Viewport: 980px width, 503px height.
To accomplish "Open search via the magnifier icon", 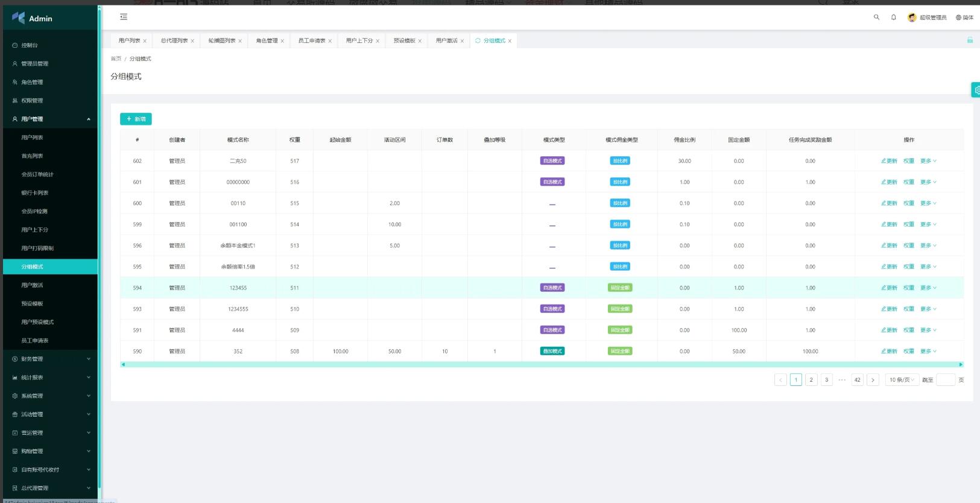I will [876, 17].
